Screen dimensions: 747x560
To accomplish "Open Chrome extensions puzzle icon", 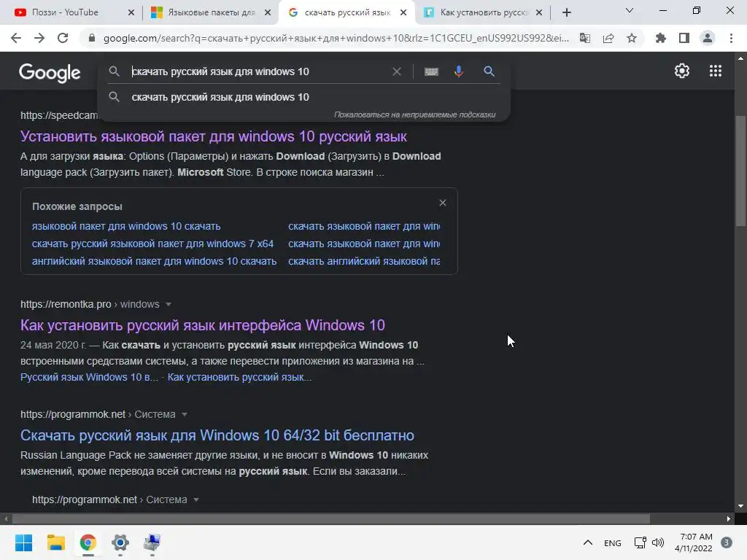I will tap(661, 38).
